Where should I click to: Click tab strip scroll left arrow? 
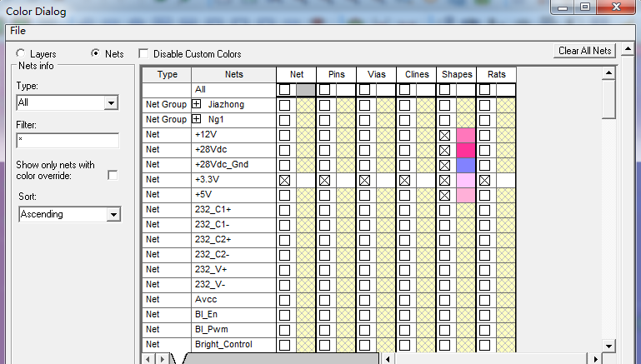click(148, 359)
